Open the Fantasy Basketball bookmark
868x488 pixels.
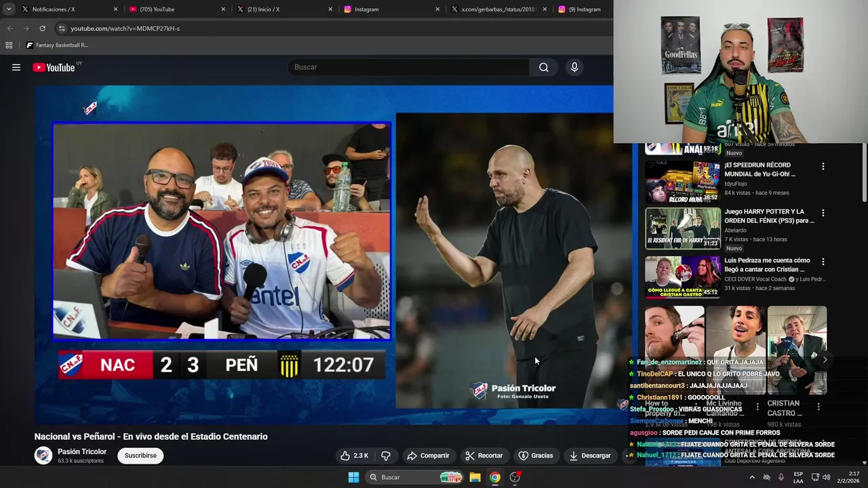[x=57, y=45]
